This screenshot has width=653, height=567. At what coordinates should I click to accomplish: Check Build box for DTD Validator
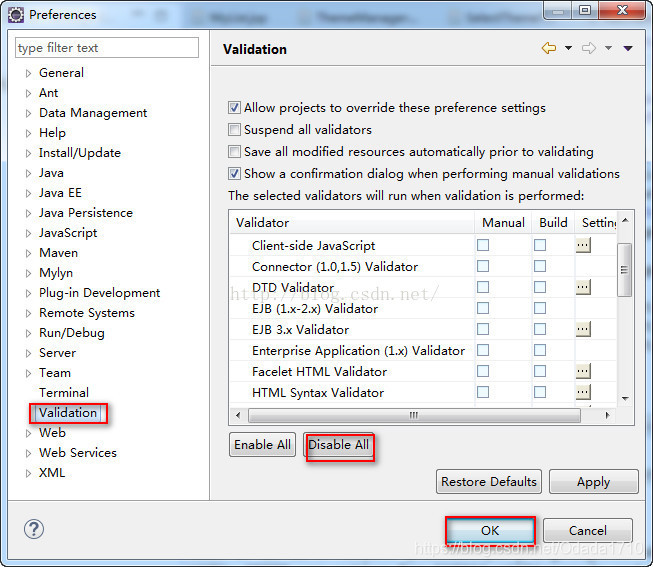pyautogui.click(x=540, y=287)
